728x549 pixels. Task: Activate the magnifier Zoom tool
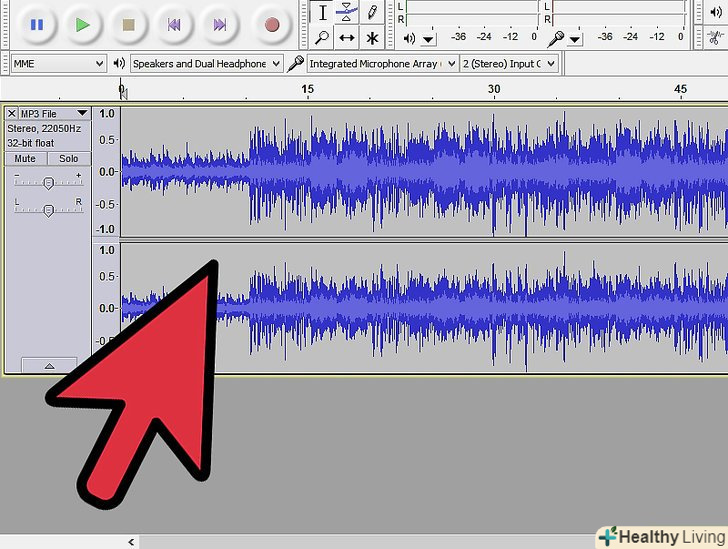[x=322, y=38]
